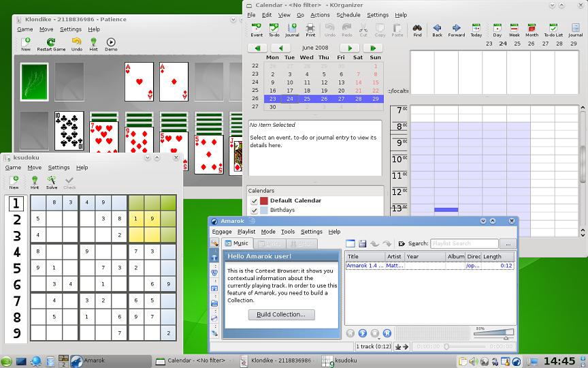This screenshot has height=368, width=588.
Task: Click the Print icon in KOrganizer
Action: click(x=310, y=30)
